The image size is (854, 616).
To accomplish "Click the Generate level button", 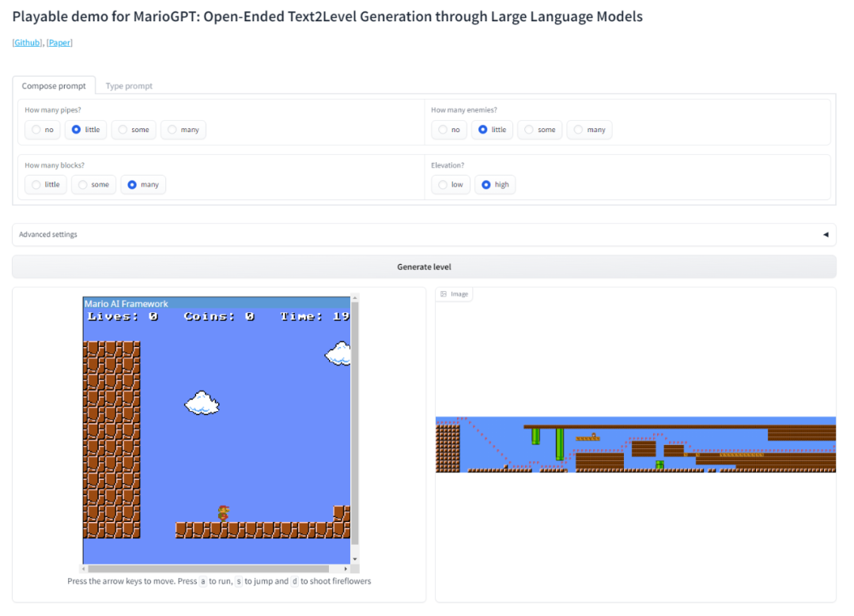I will pyautogui.click(x=424, y=266).
